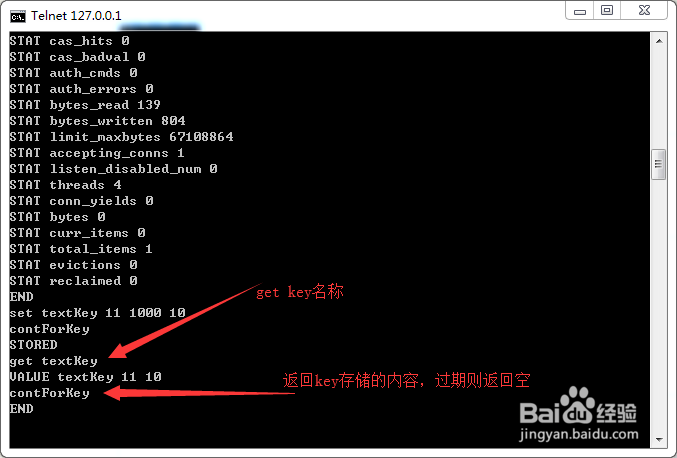Image resolution: width=677 pixels, height=458 pixels.
Task: Click the scrollbar down arrow
Action: (x=659, y=440)
